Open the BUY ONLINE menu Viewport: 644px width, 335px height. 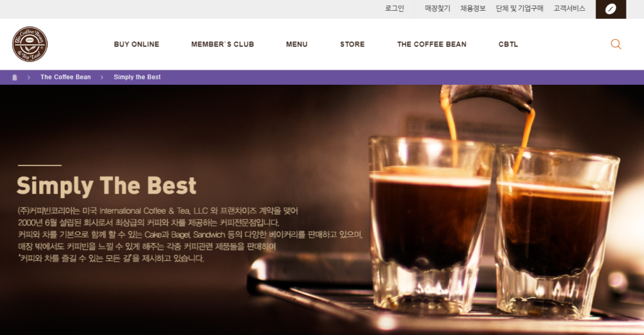136,45
